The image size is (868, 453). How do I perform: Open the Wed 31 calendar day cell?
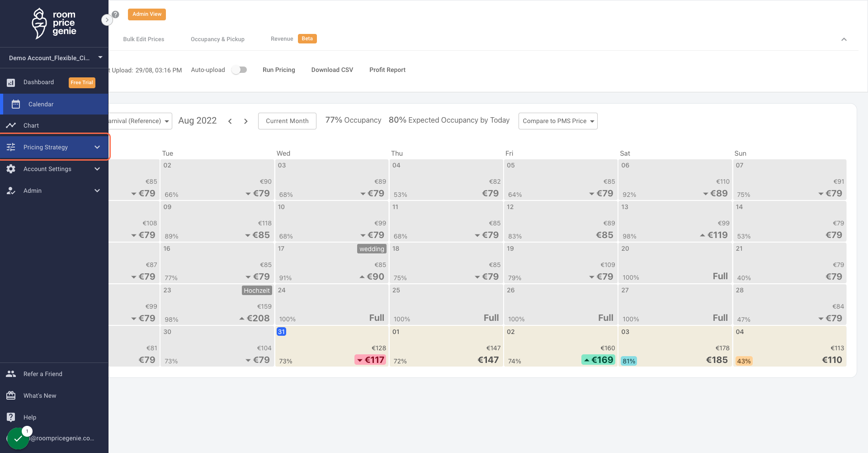point(331,346)
